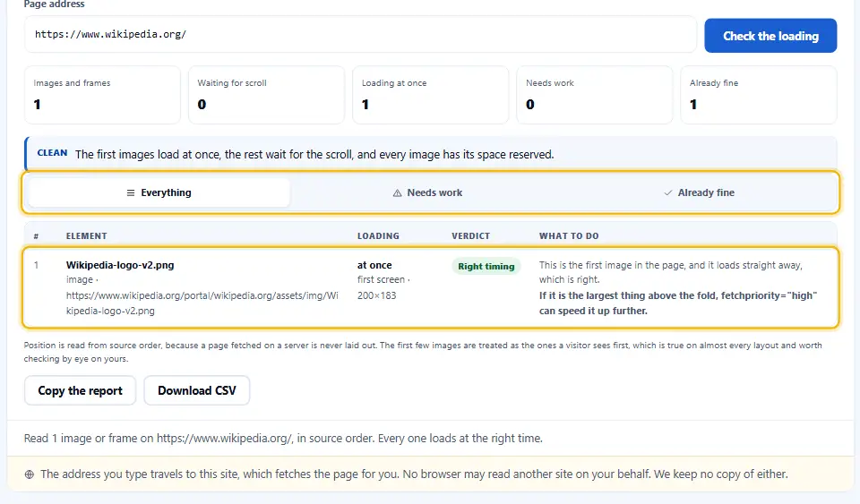Click the CLEAN status label
This screenshot has height=504, width=860.
pyautogui.click(x=52, y=153)
